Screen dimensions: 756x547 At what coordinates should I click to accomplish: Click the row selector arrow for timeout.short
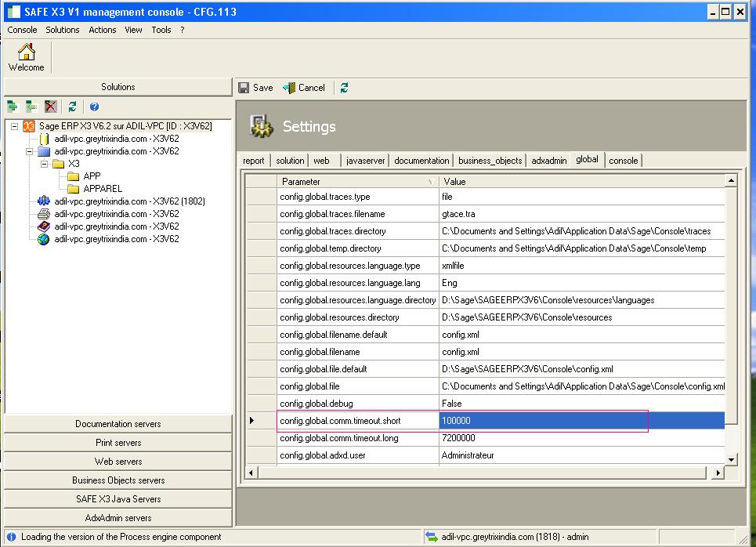[x=251, y=421]
